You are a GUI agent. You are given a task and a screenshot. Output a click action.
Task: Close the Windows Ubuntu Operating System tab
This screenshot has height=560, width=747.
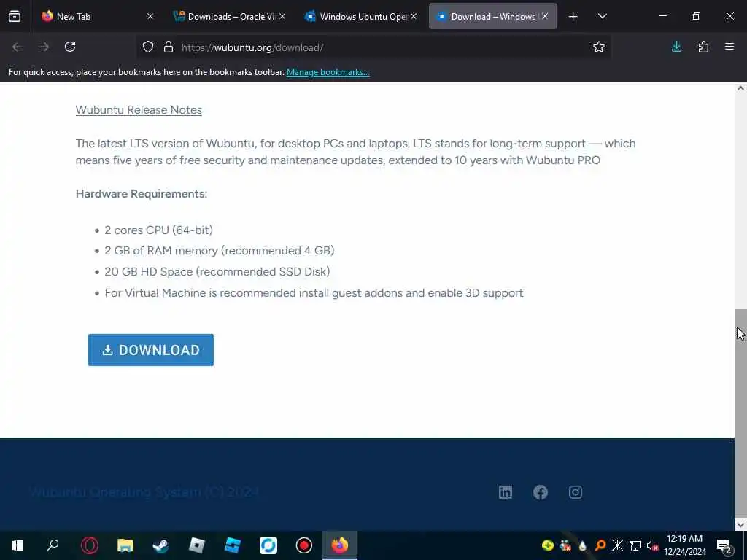(414, 16)
